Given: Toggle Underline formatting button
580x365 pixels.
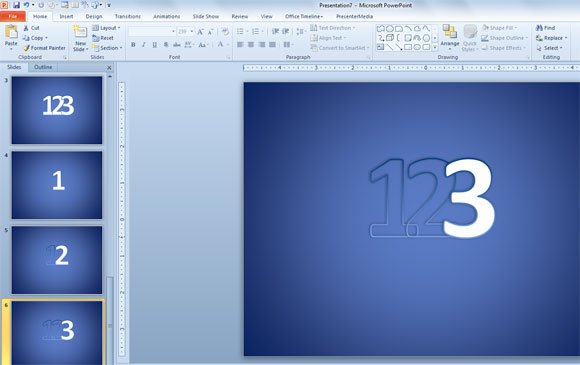Looking at the screenshot, I should tap(155, 45).
